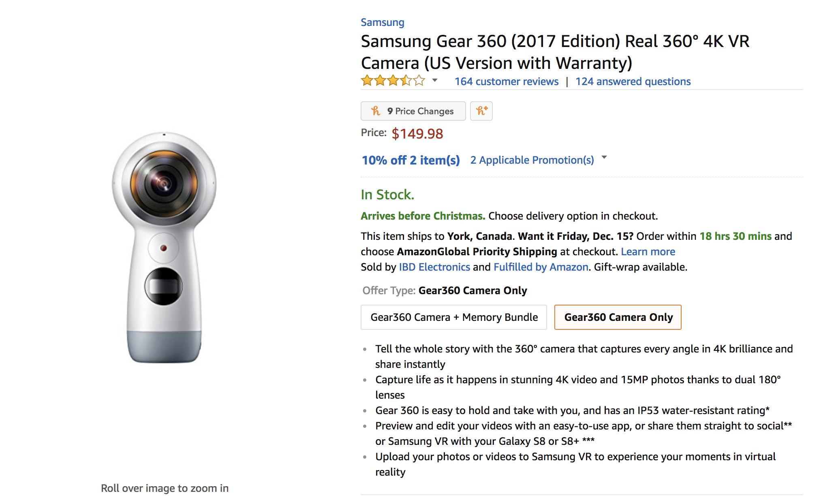Open the IBD Electronics seller page
The width and height of the screenshot is (821, 504).
pyautogui.click(x=434, y=267)
